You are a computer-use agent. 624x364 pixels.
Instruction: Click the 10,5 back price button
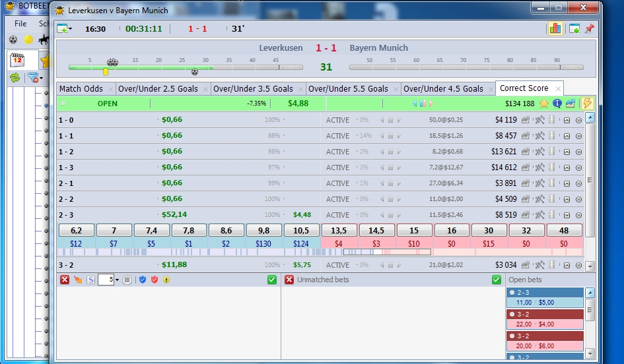pos(301,231)
